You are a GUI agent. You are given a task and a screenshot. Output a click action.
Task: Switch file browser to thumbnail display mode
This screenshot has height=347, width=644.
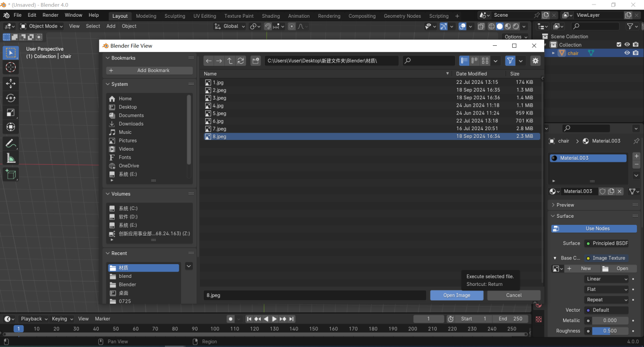[x=485, y=61]
